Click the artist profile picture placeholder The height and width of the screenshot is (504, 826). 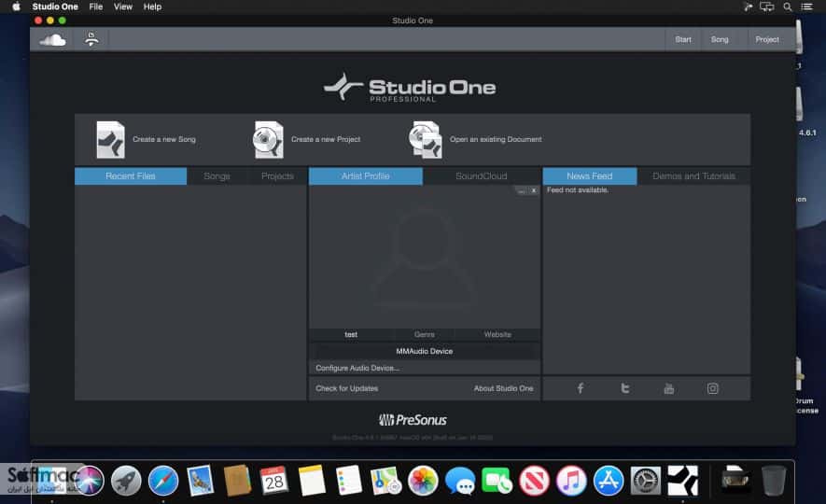(x=424, y=257)
